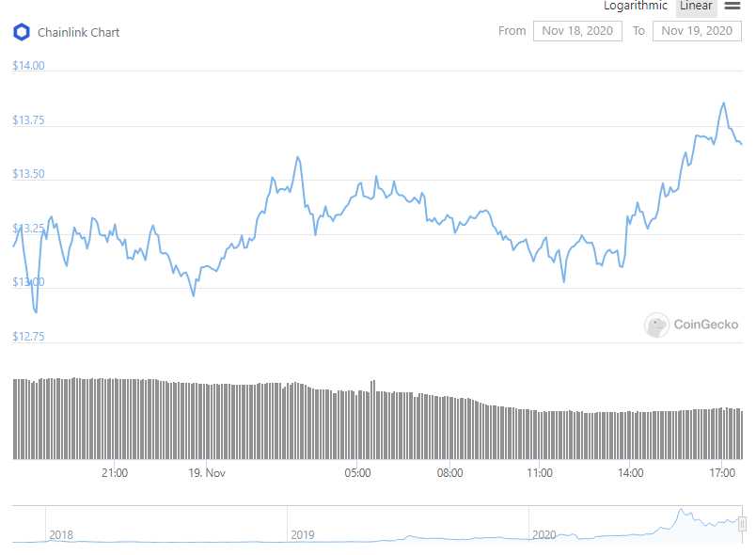
Task: Click the Chainlink Chart title text
Action: pyautogui.click(x=79, y=32)
